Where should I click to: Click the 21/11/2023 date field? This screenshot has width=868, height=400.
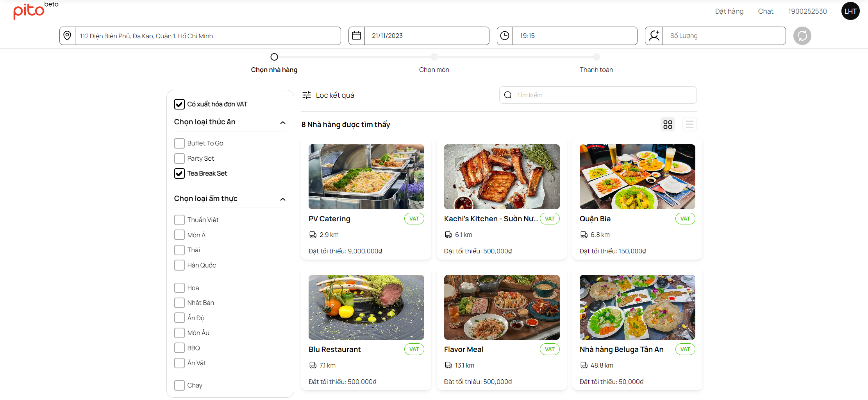point(427,36)
